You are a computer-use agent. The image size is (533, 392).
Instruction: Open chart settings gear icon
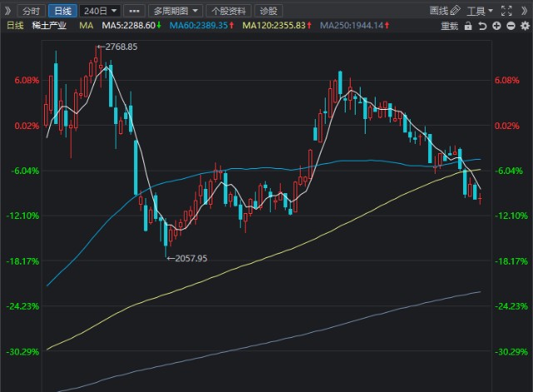pyautogui.click(x=526, y=26)
